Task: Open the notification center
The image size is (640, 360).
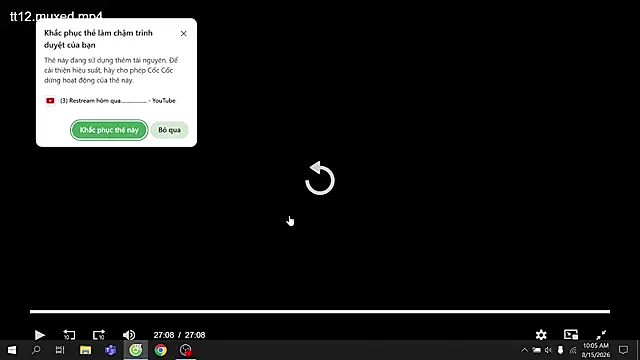Action: point(623,350)
